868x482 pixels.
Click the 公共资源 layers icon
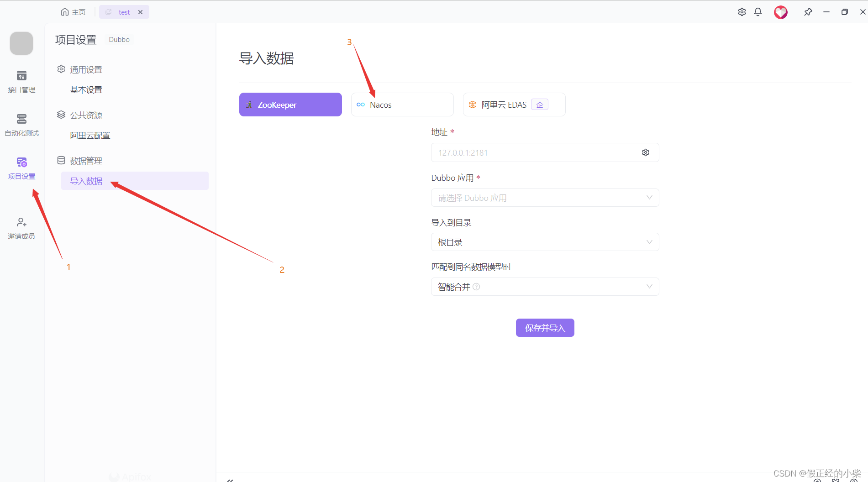tap(61, 115)
